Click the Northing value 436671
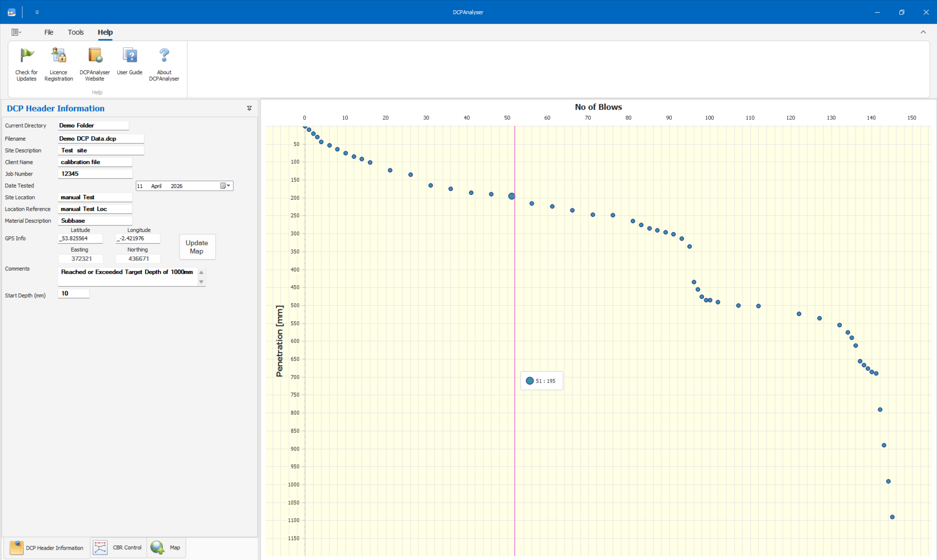Image resolution: width=937 pixels, height=560 pixels. pyautogui.click(x=138, y=259)
